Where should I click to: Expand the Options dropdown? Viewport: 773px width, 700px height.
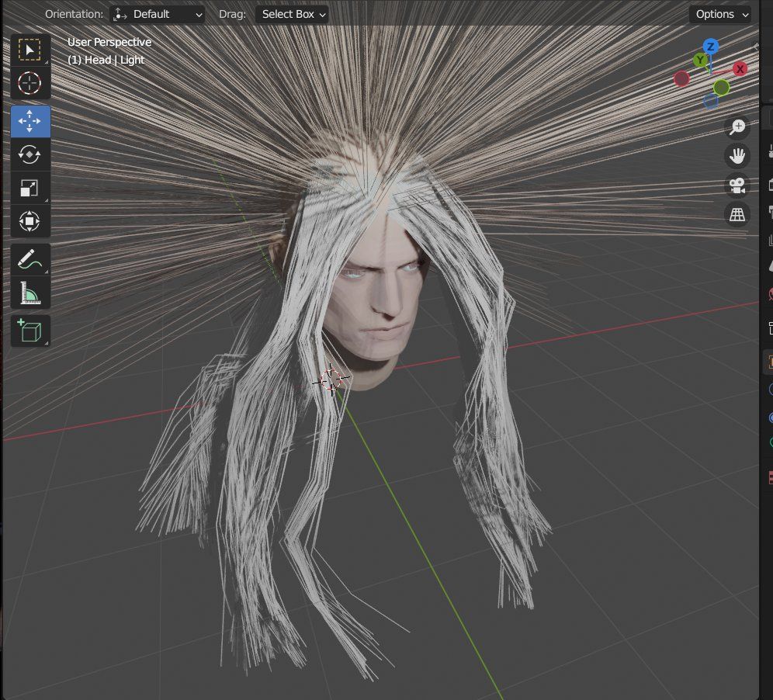tap(721, 14)
